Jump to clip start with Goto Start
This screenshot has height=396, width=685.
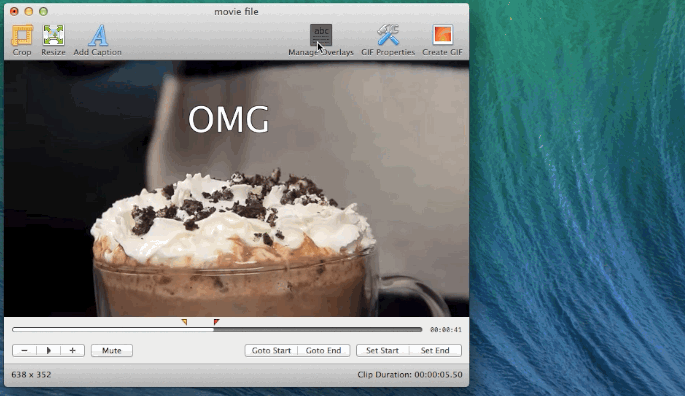(x=271, y=351)
